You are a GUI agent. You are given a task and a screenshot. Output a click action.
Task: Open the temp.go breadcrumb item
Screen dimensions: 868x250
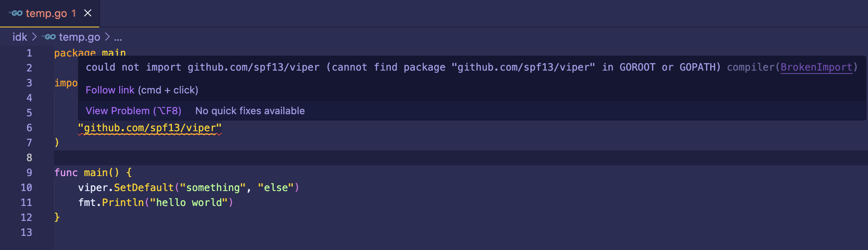point(79,37)
